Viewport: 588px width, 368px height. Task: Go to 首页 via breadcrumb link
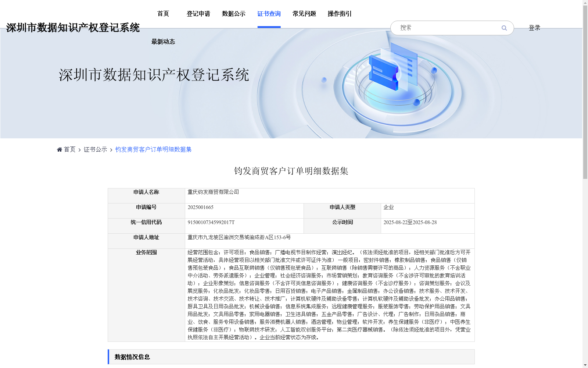pyautogui.click(x=69, y=149)
